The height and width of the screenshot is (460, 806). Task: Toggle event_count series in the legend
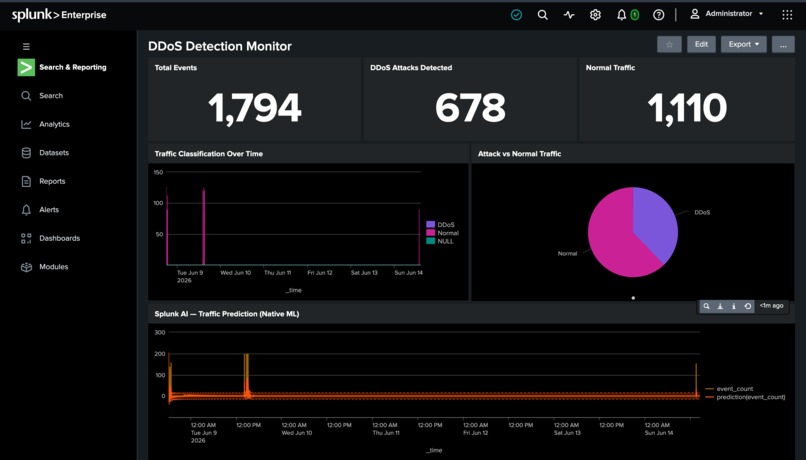point(729,389)
